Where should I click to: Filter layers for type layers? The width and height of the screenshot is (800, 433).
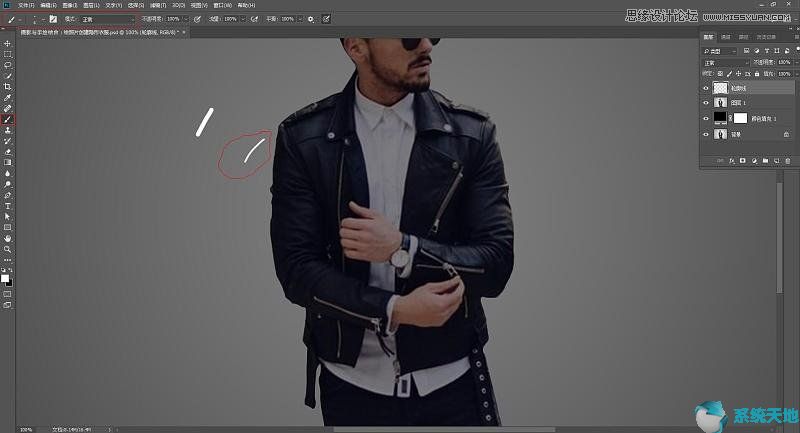pyautogui.click(x=767, y=51)
